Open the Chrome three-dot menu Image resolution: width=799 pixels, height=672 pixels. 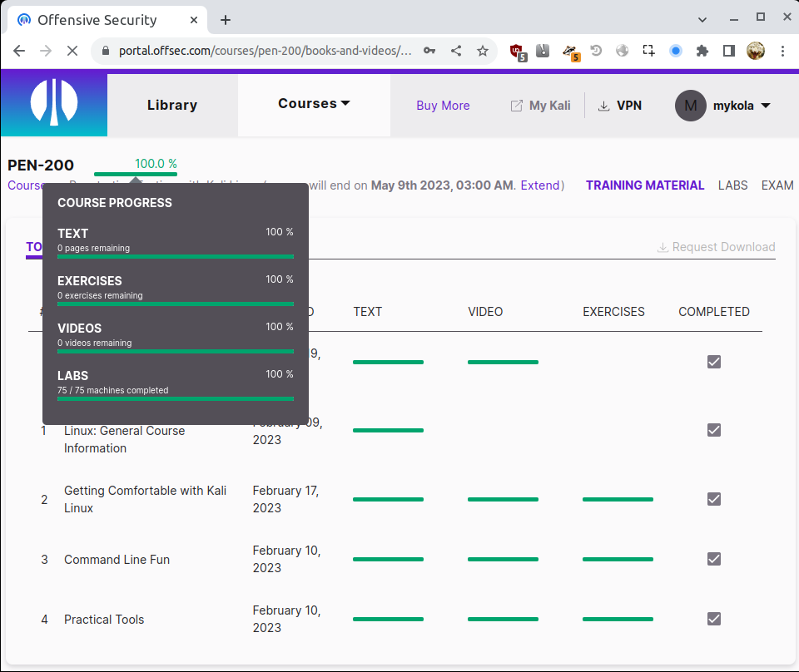click(782, 51)
